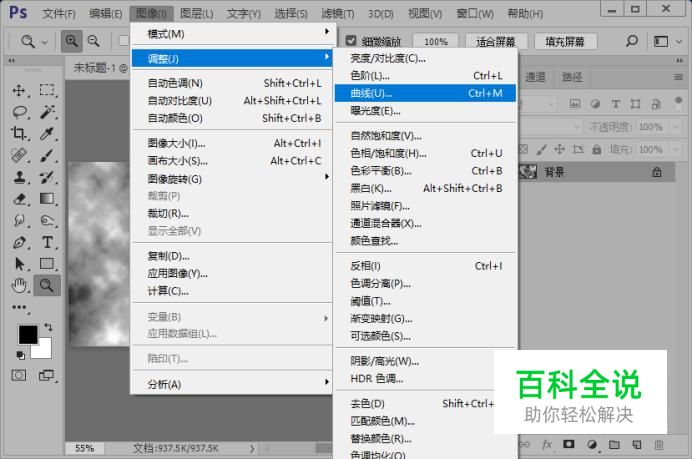Click the layer effects fx icon

point(547,444)
